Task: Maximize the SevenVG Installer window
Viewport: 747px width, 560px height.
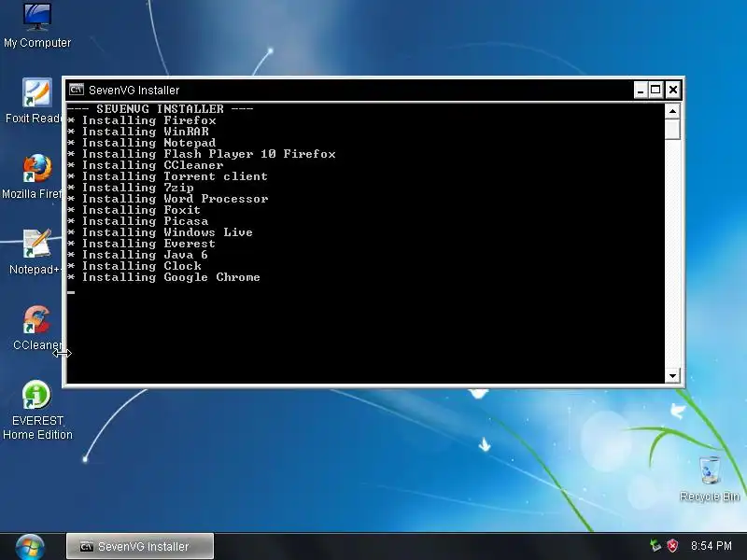Action: coord(655,90)
